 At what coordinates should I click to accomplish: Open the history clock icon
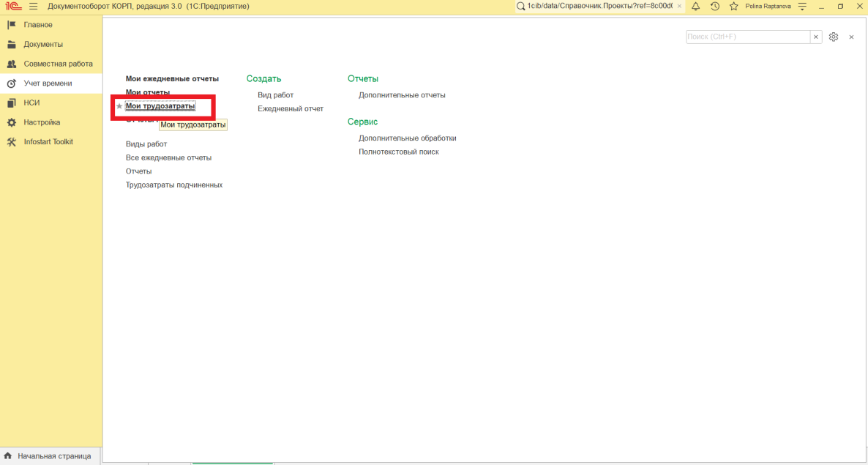coord(714,7)
